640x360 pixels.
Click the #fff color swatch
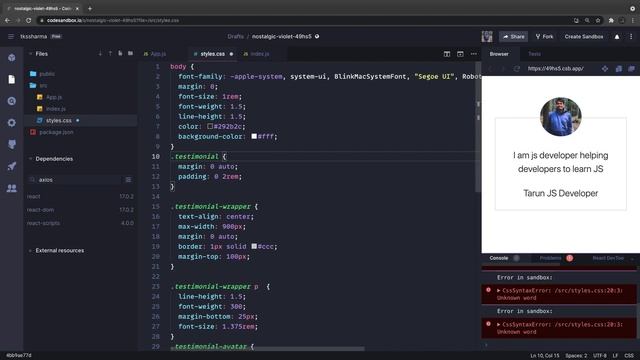click(254, 136)
